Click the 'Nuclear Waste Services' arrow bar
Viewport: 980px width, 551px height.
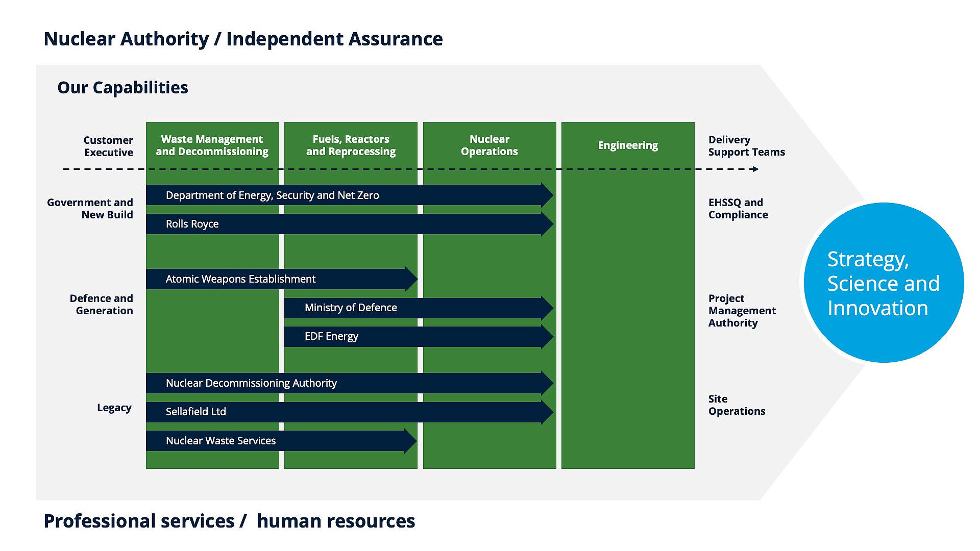click(x=282, y=441)
